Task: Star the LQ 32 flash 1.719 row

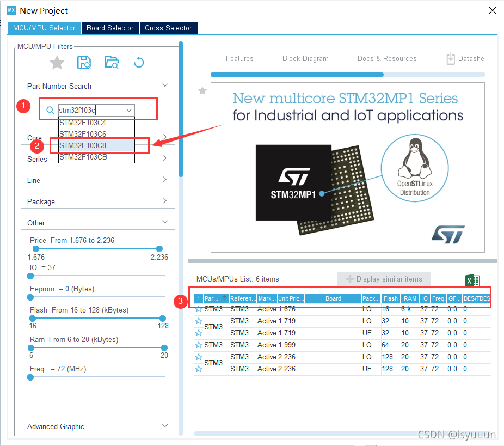Action: [x=199, y=321]
